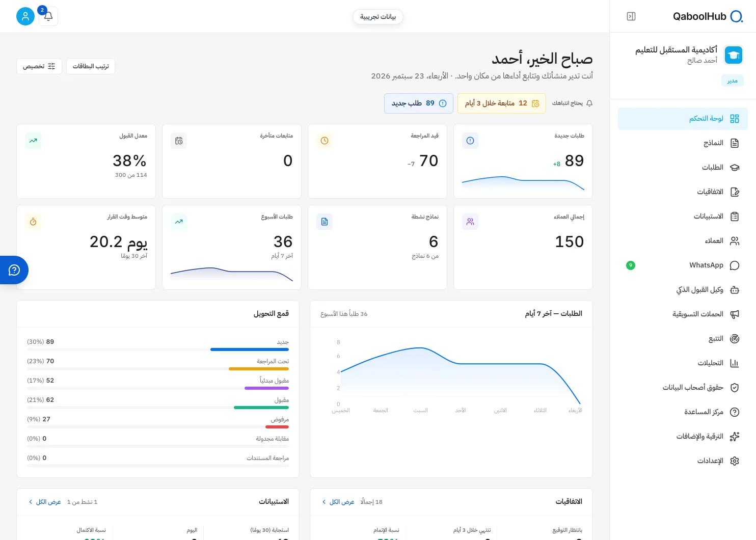Open مركز المساعدة in sidebar
756x540 pixels.
[x=683, y=412]
